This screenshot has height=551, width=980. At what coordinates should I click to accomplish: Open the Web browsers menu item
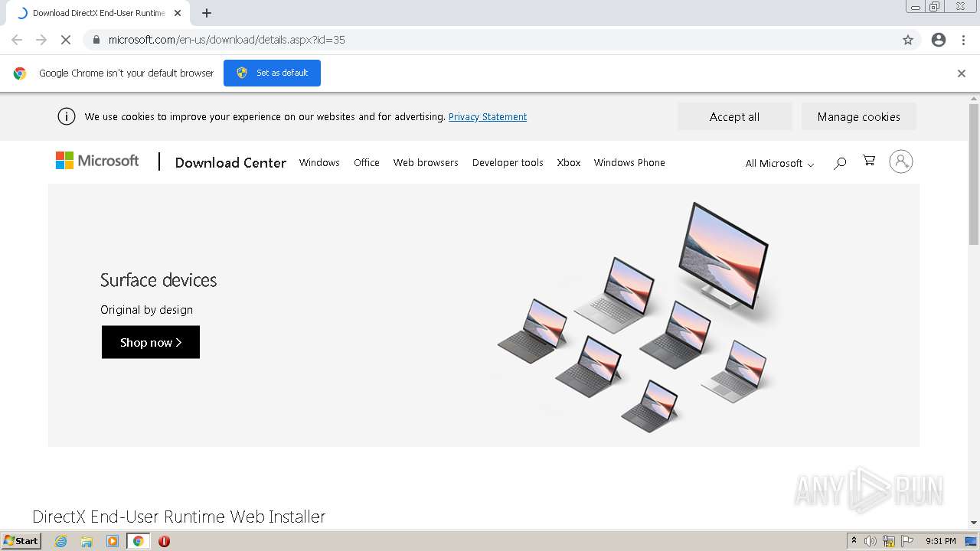point(426,162)
